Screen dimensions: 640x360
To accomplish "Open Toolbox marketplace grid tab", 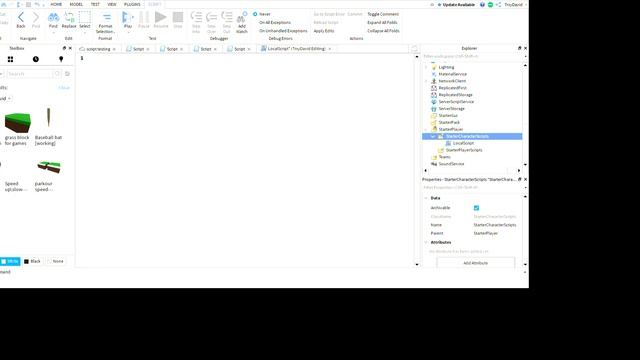I will point(10,59).
